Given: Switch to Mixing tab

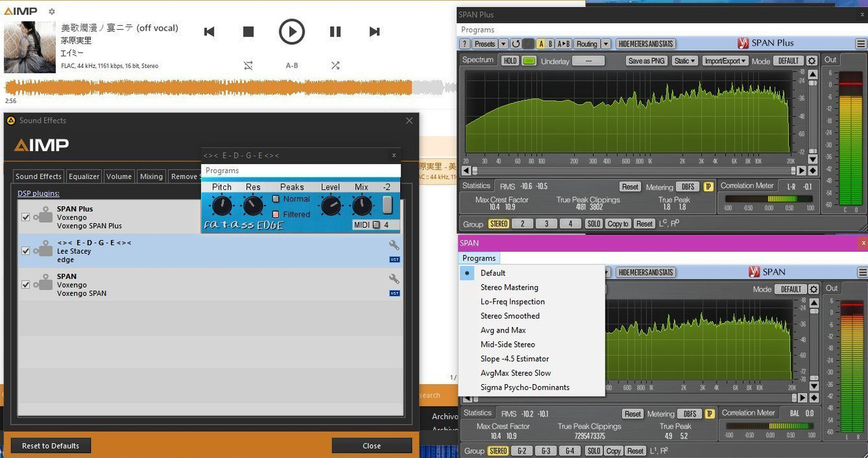Looking at the screenshot, I should [x=151, y=176].
